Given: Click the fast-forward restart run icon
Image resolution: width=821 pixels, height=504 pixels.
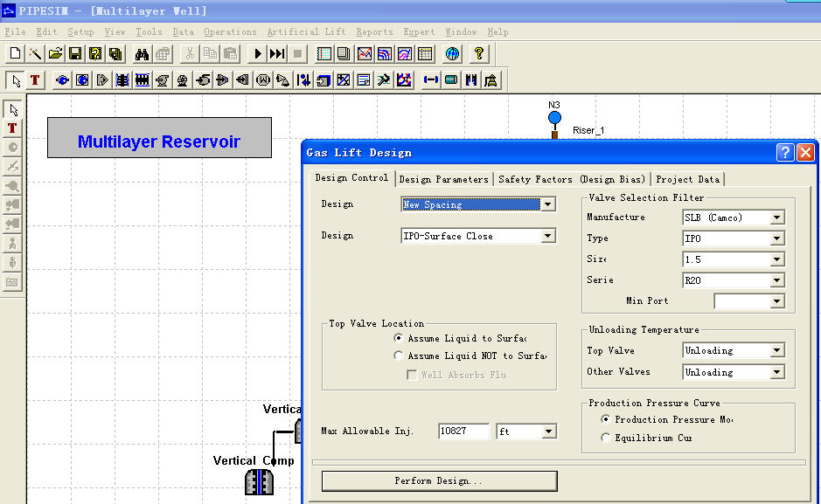Looking at the screenshot, I should point(277,54).
